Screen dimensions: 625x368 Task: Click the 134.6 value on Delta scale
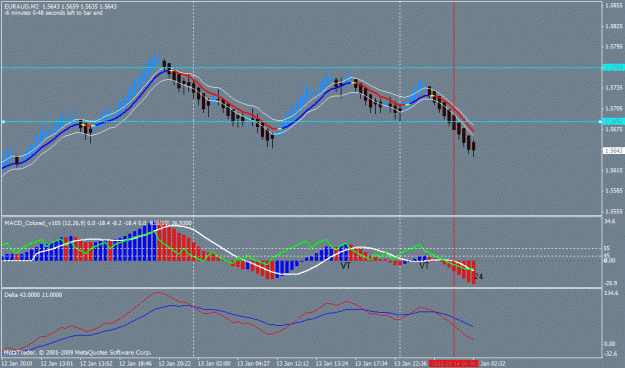tap(611, 293)
